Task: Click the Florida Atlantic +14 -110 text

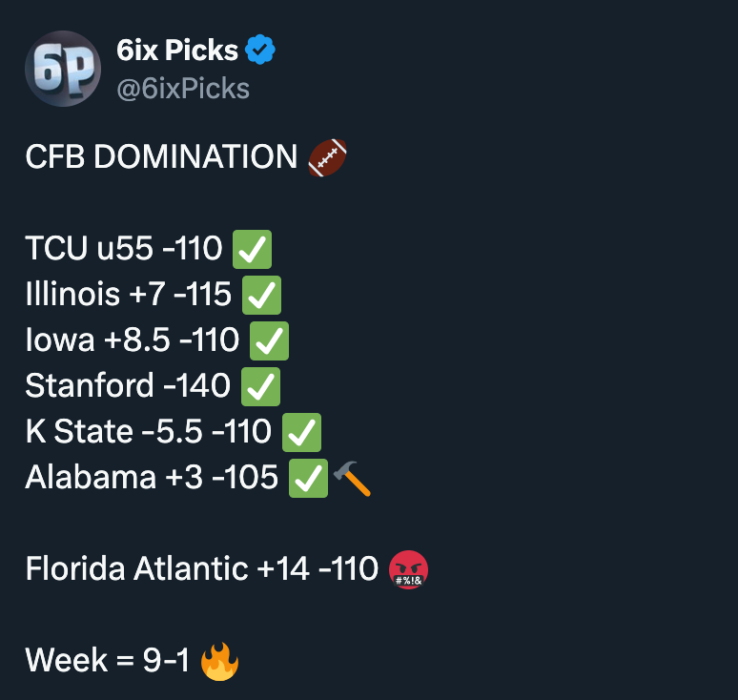Action: pos(201,569)
